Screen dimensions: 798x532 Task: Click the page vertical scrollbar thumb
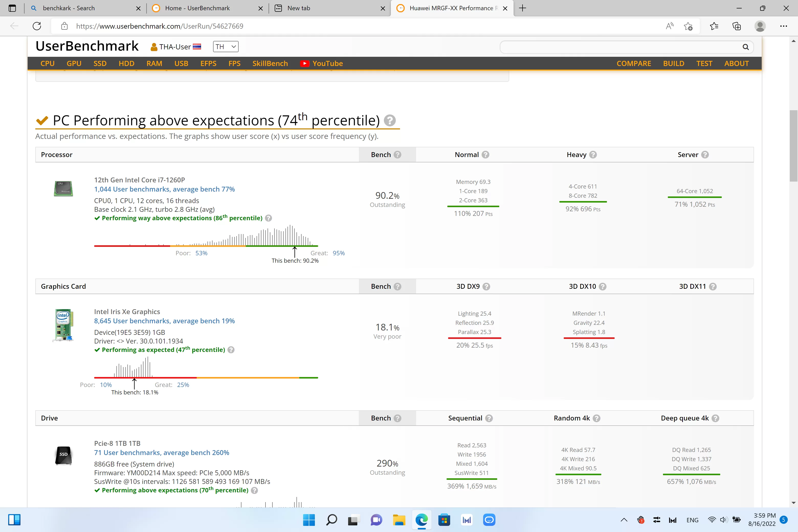coord(793,146)
